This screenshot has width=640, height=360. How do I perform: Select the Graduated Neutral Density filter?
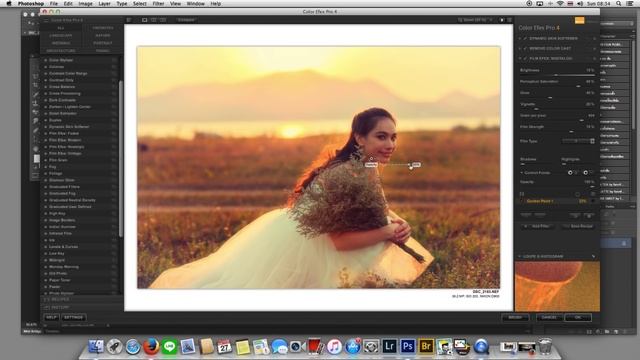[72, 200]
